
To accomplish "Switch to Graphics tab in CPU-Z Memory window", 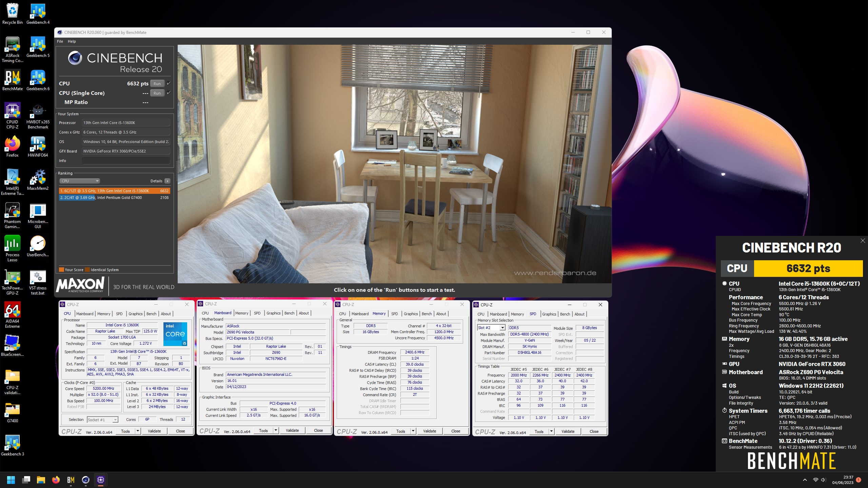I will point(411,314).
